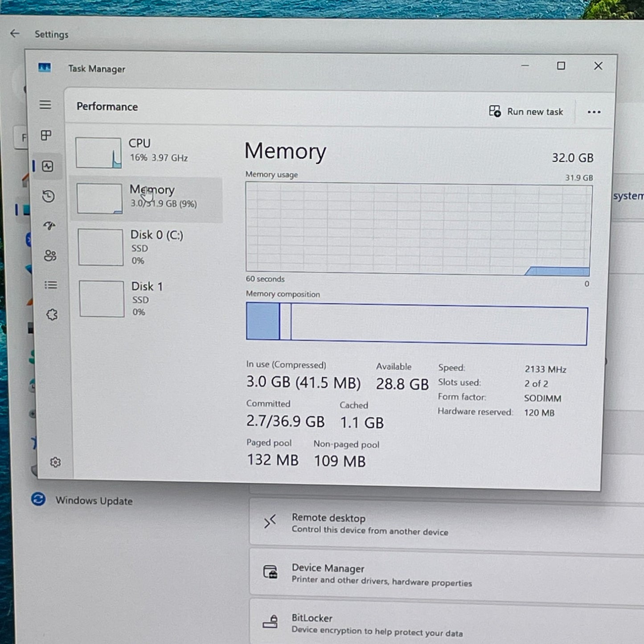The image size is (644, 644).
Task: Go back using Settings back arrow
Action: [x=15, y=33]
